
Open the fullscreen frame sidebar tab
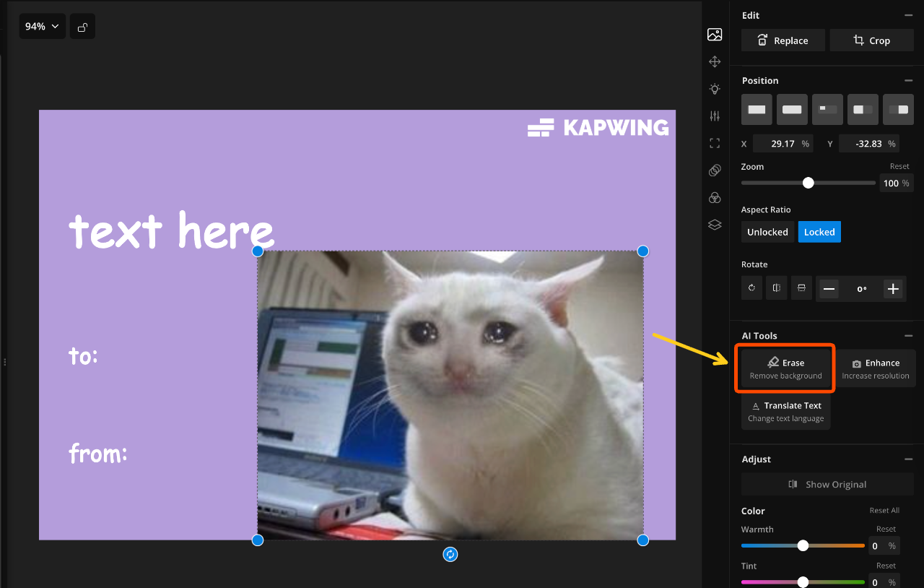click(715, 143)
